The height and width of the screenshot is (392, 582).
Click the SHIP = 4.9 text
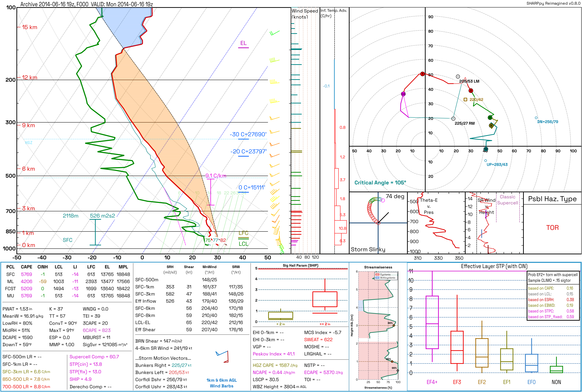click(x=81, y=379)
